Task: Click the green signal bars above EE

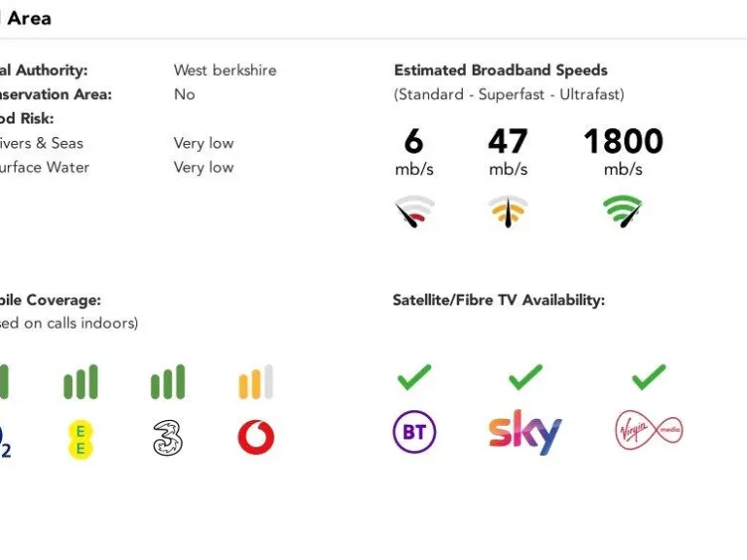Action: point(81,382)
